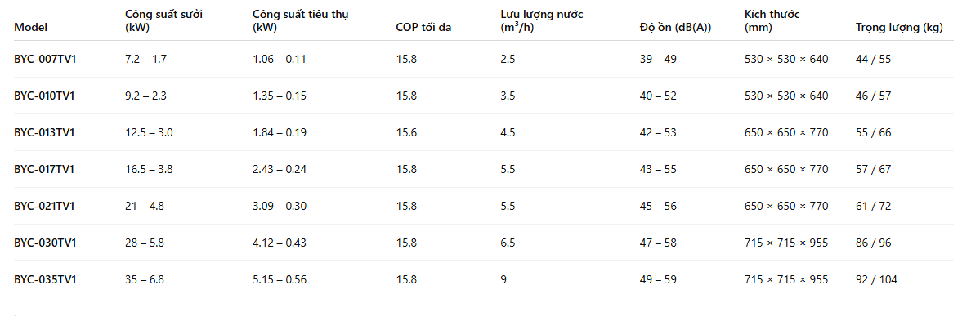Click the Kích thước (mm) header
The height and width of the screenshot is (316, 980).
click(x=772, y=20)
